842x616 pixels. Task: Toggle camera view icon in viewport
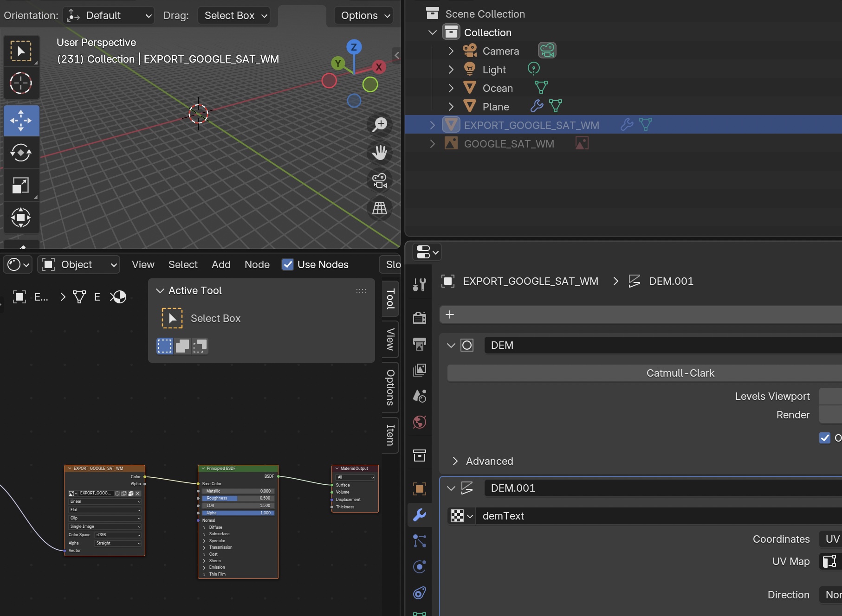(x=380, y=180)
